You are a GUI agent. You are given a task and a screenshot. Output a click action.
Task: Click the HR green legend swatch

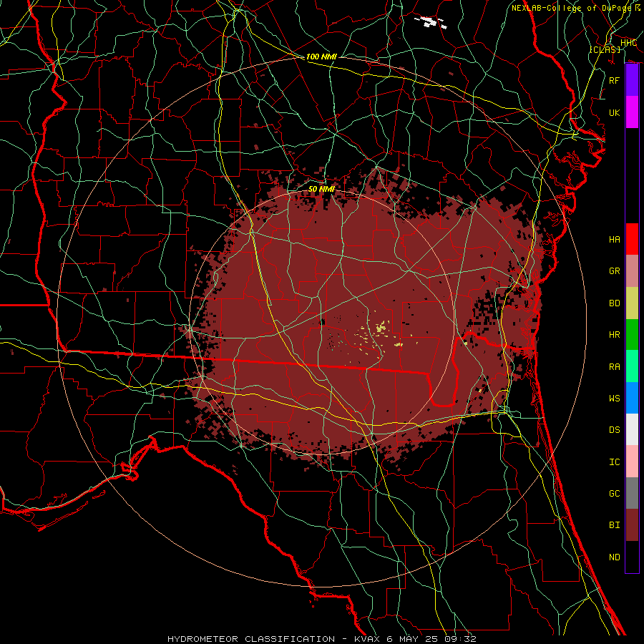632,335
